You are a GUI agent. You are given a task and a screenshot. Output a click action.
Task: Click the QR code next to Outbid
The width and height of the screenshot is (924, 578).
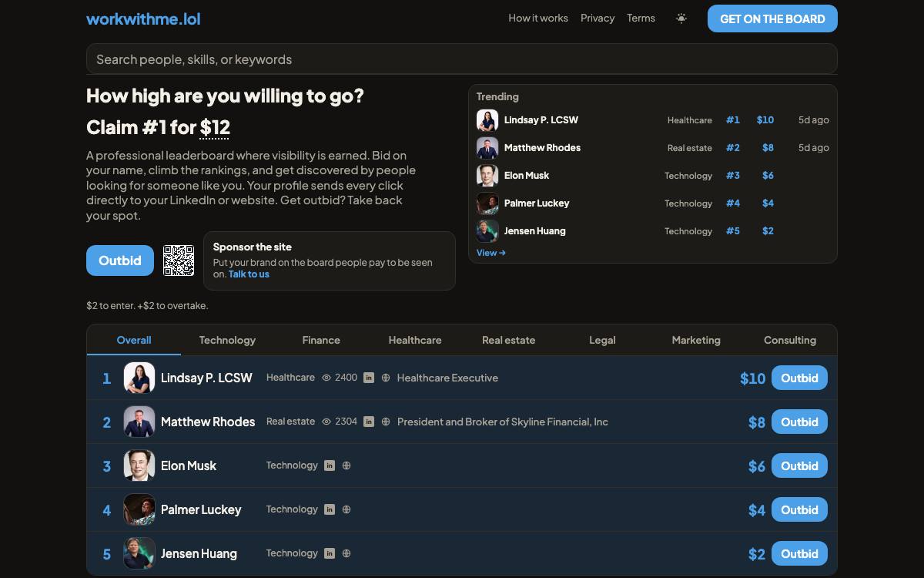(179, 260)
